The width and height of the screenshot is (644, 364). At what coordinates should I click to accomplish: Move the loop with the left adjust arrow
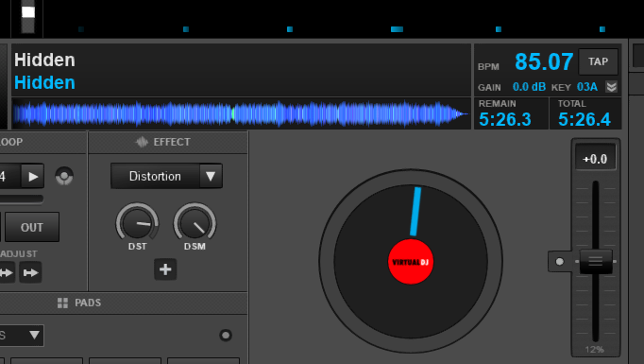click(7, 272)
